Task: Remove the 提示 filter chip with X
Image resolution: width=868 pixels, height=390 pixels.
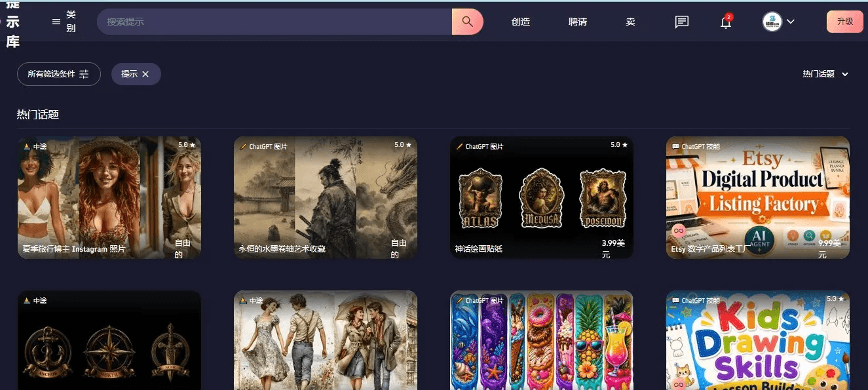Action: click(x=145, y=74)
